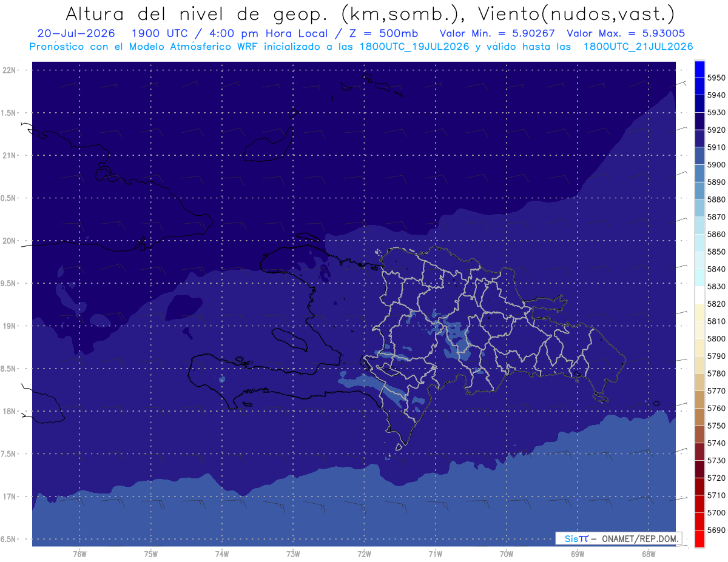Click the '22N' latitude label
Image resolution: width=728 pixels, height=562 pixels.
10,70
